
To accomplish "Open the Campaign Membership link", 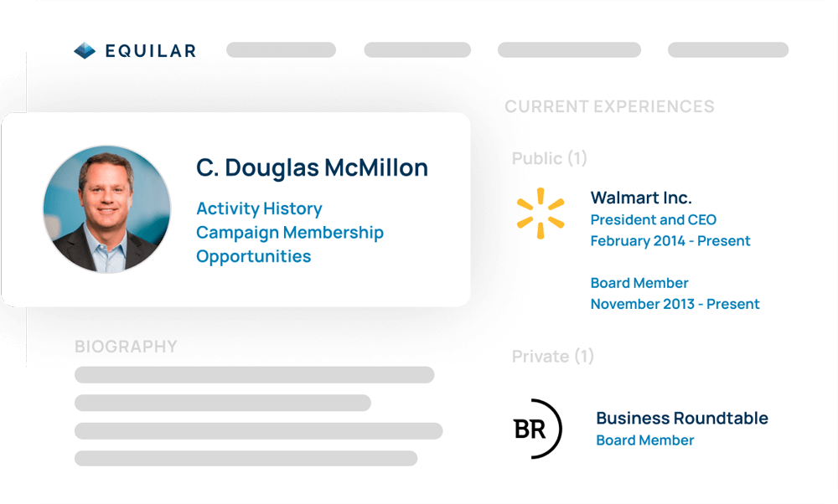I will (290, 233).
